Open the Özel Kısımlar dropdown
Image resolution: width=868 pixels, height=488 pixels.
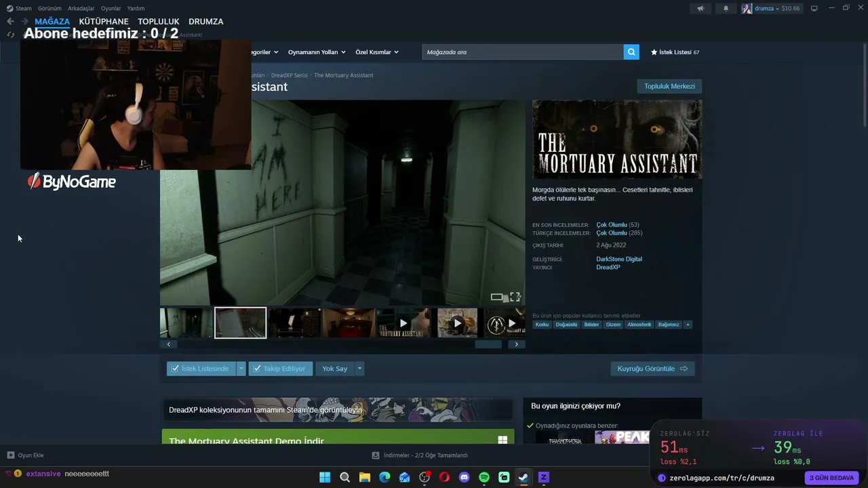pos(377,52)
